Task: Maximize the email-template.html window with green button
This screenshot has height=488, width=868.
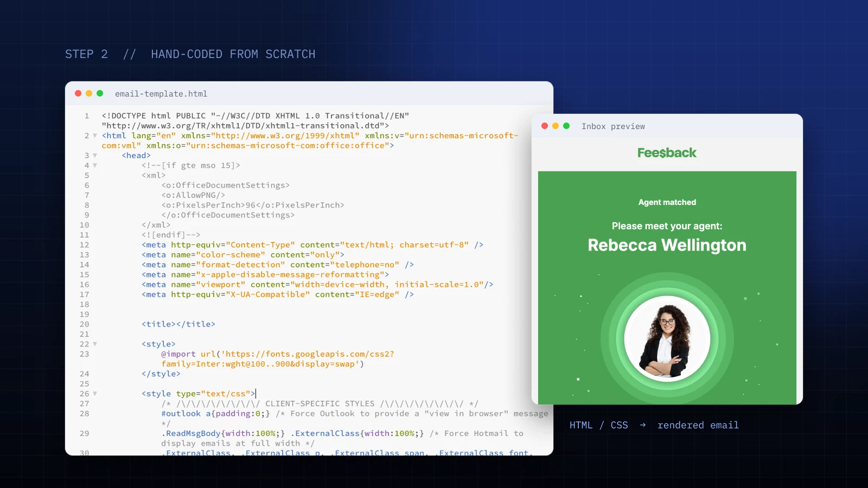Action: click(x=100, y=93)
